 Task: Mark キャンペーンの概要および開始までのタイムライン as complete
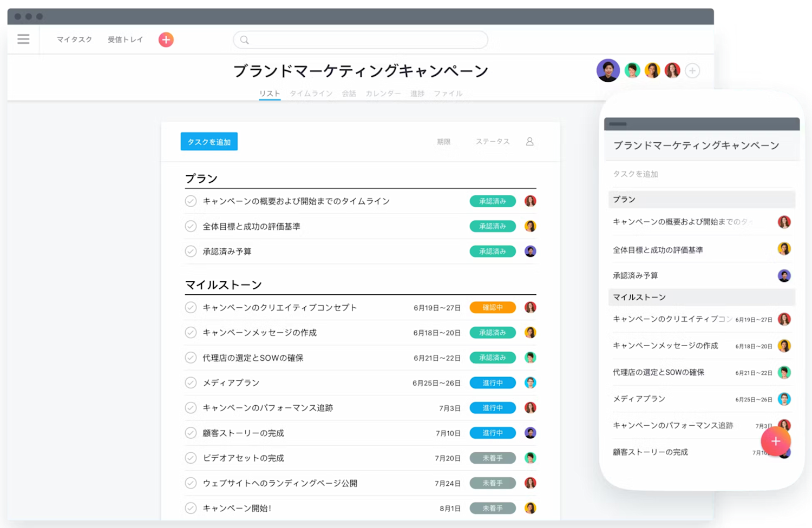(191, 201)
